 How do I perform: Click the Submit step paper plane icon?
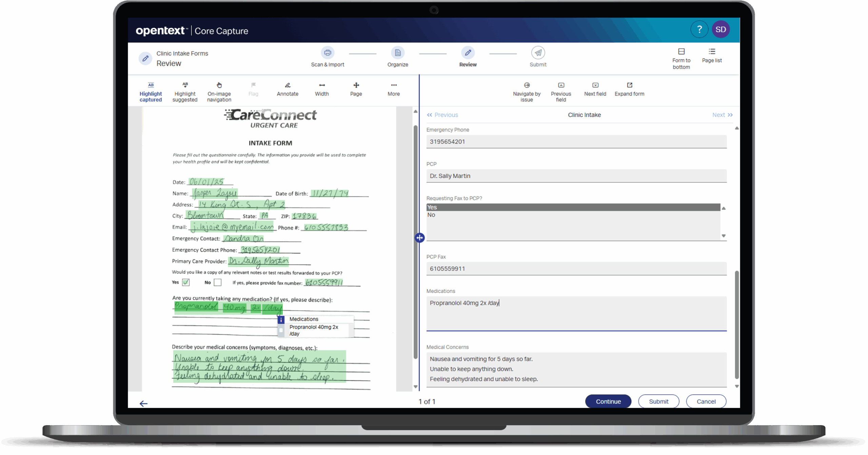point(538,53)
